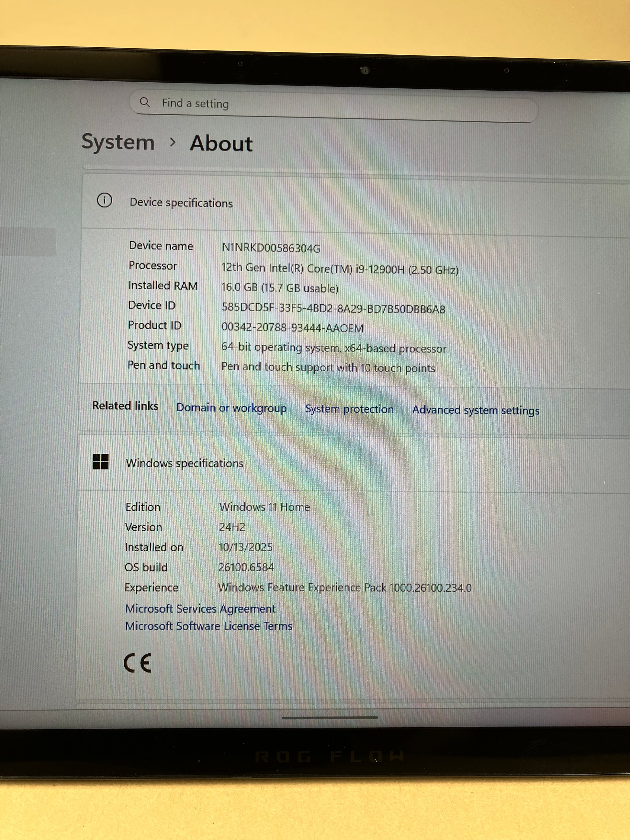630x840 pixels.
Task: Go back to System breadcrumb
Action: click(x=118, y=142)
